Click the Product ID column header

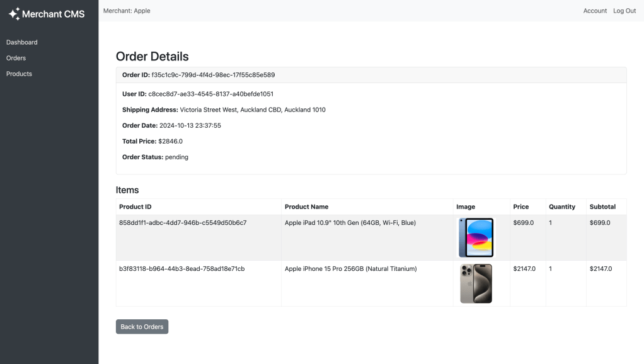click(135, 207)
